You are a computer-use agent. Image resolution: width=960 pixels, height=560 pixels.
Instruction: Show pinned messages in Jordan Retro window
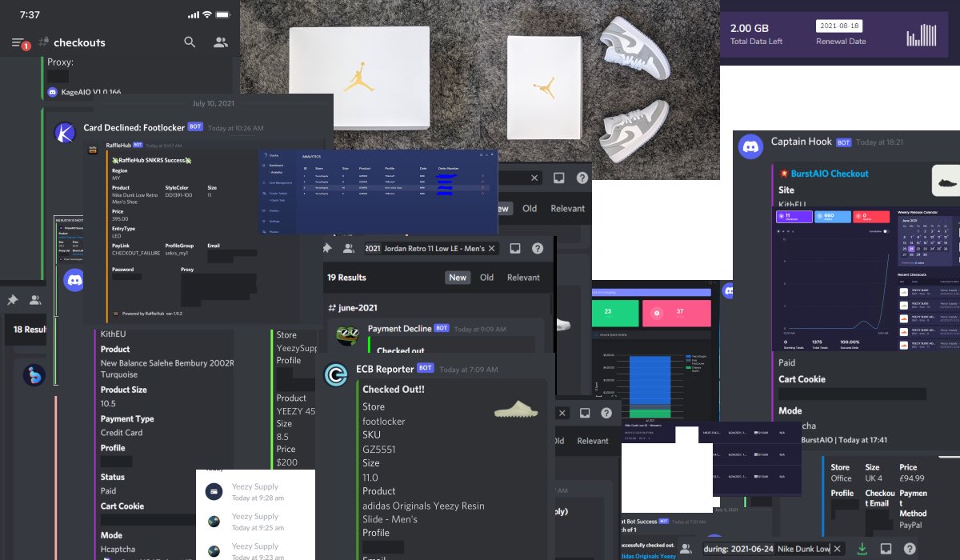[x=327, y=249]
